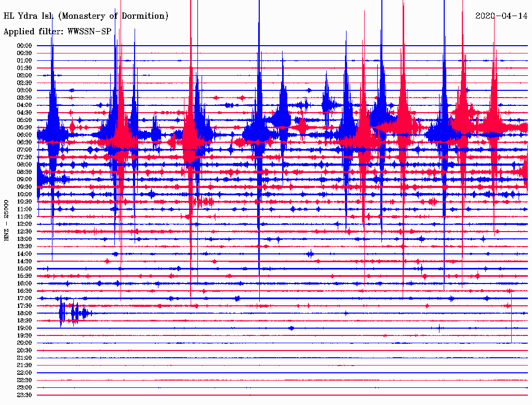Image resolution: width=532 pixels, height=405 pixels.
Task: Select the 21:00 time label
Action: pyautogui.click(x=25, y=358)
